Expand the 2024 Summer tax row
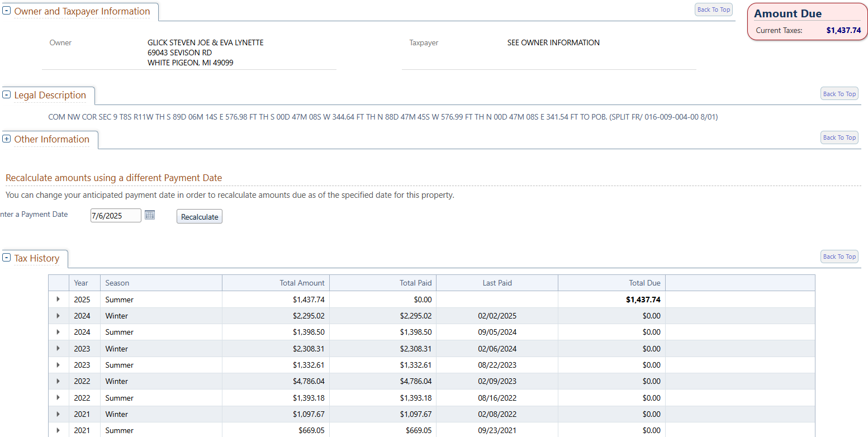Screen dimensions: 868x437 tap(58, 332)
